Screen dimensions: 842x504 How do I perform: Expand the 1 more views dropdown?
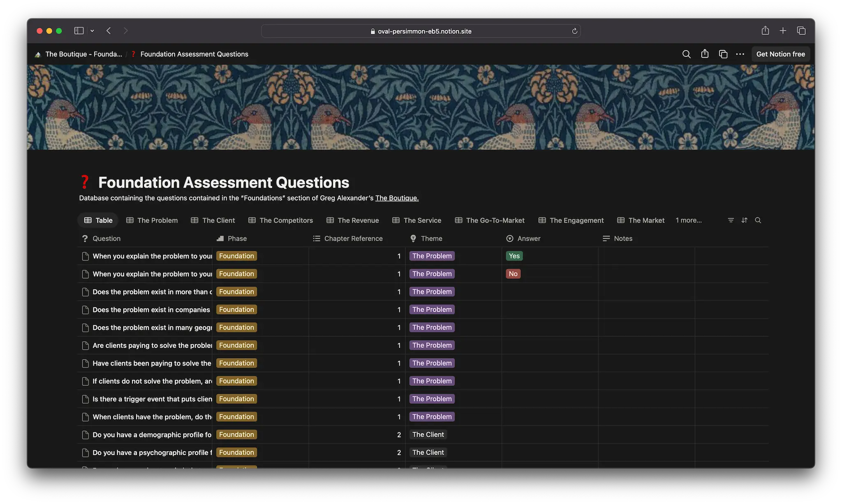pos(689,220)
